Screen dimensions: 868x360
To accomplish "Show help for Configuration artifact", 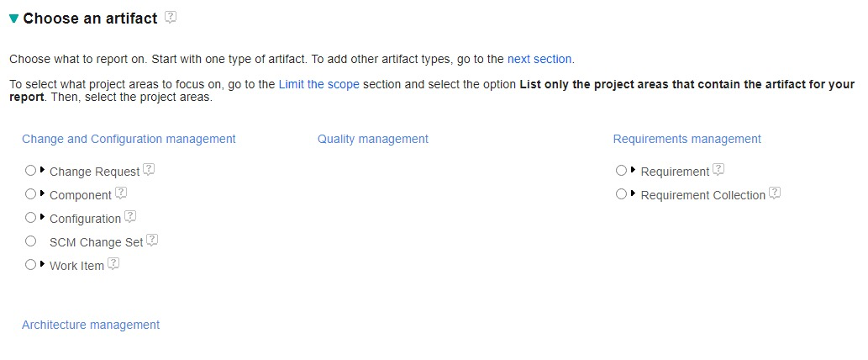I will (x=130, y=216).
